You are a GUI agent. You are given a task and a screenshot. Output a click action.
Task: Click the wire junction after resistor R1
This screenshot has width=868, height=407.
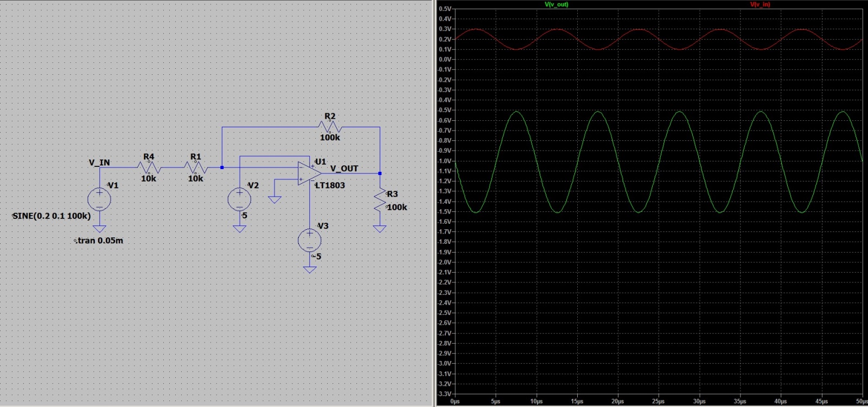pyautogui.click(x=222, y=167)
